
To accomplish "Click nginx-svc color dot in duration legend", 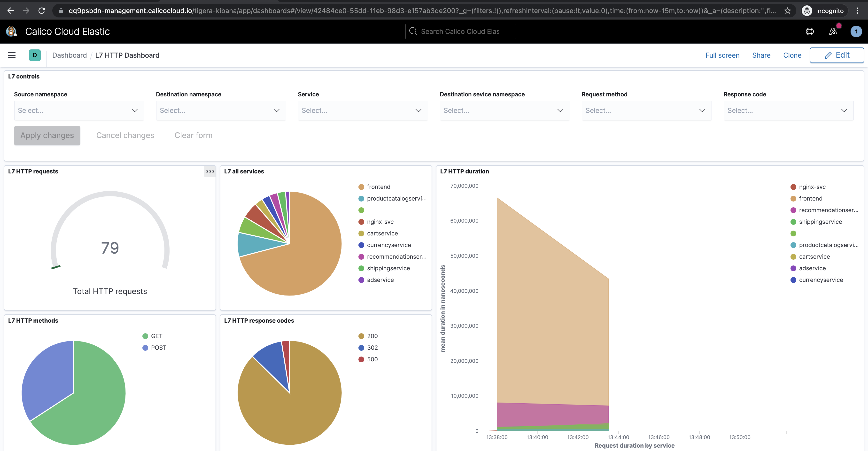I will pyautogui.click(x=793, y=187).
